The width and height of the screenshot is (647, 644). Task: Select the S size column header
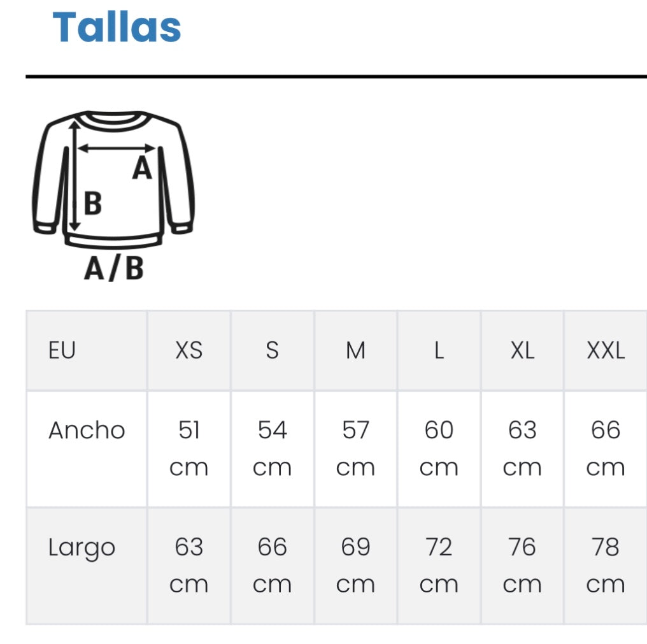coord(272,350)
